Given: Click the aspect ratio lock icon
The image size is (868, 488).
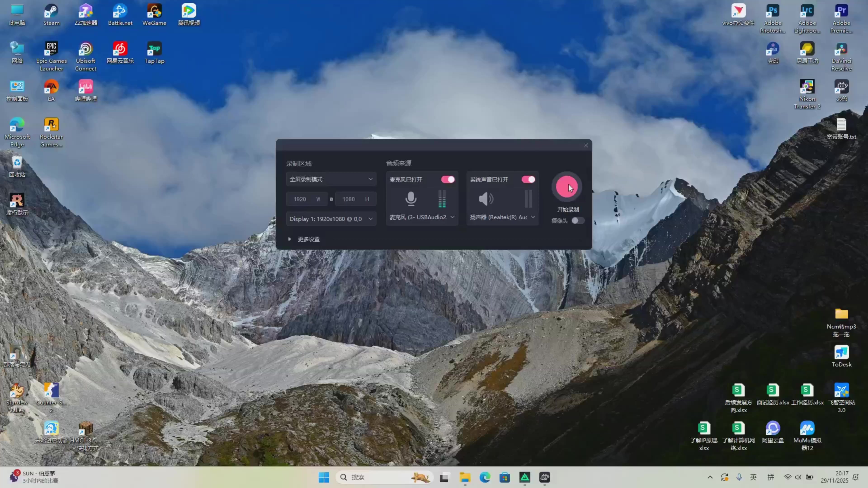Looking at the screenshot, I should pos(331,199).
